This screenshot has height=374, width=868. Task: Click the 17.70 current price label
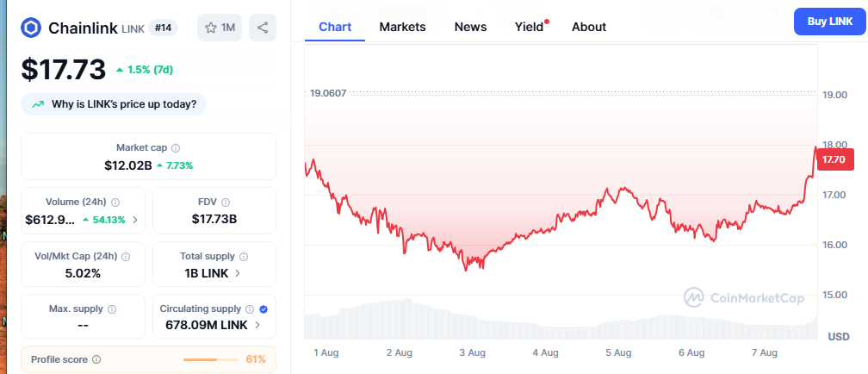[833, 159]
